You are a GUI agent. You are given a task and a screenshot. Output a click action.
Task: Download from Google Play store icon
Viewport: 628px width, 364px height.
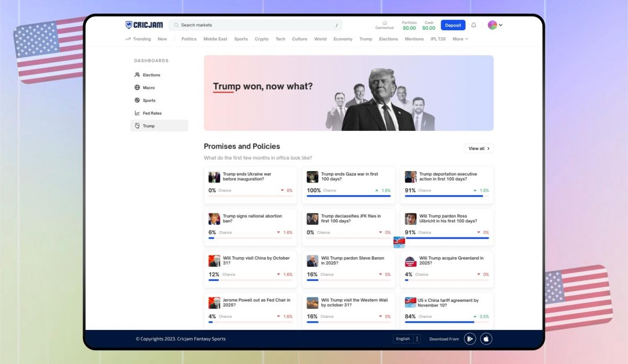point(470,339)
